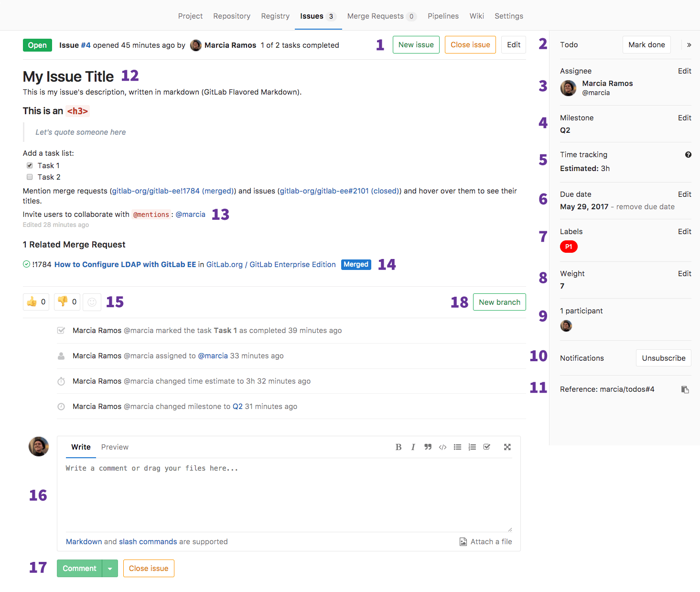700x592 pixels.
Task: Apply numbered list formatting in the comment
Action: 472,447
